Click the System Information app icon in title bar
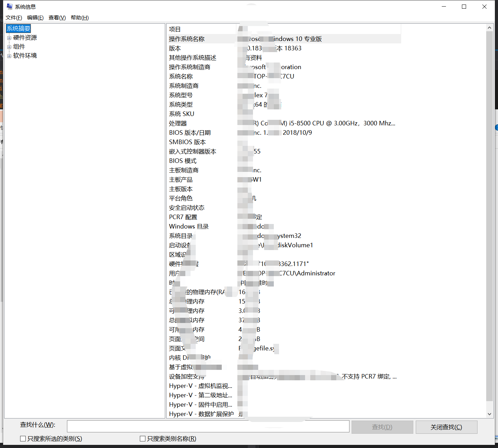Viewport: 498px width, 448px height. pyautogui.click(x=9, y=6)
